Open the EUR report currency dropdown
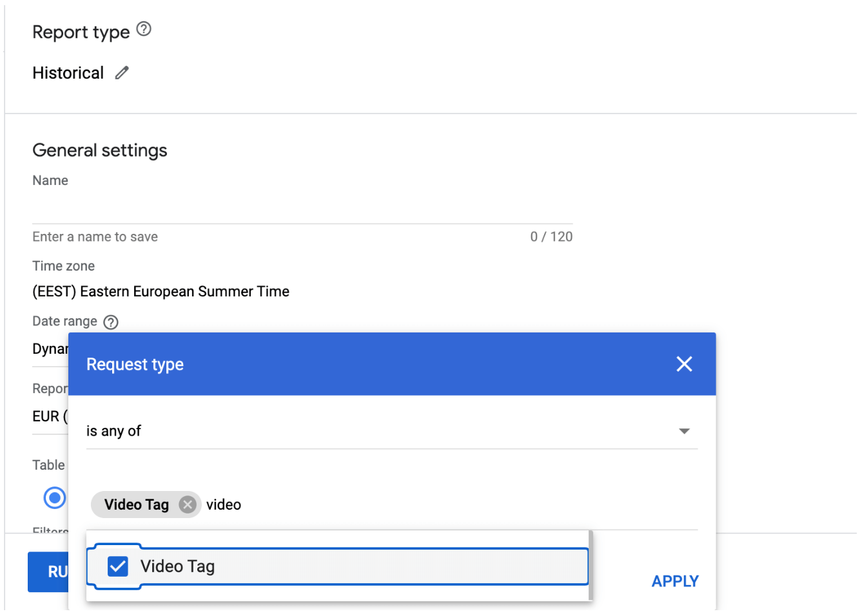The width and height of the screenshot is (860, 616). 48,417
